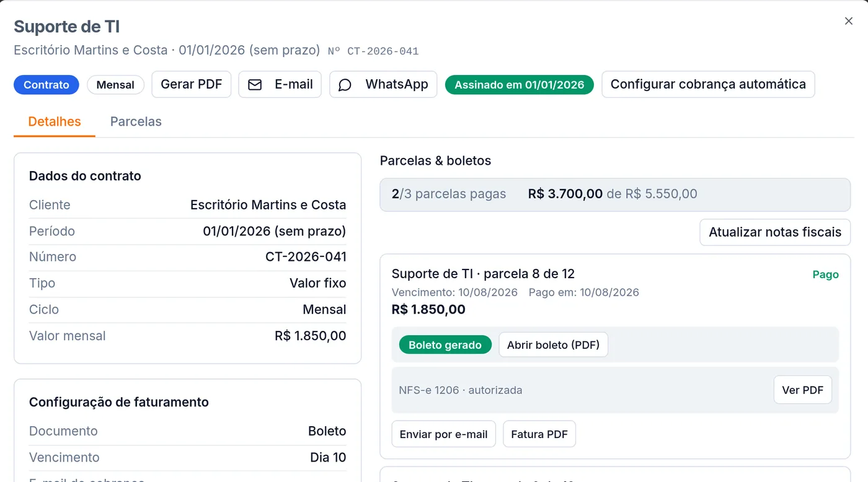Click Documento value 'Boleto'

coord(327,431)
